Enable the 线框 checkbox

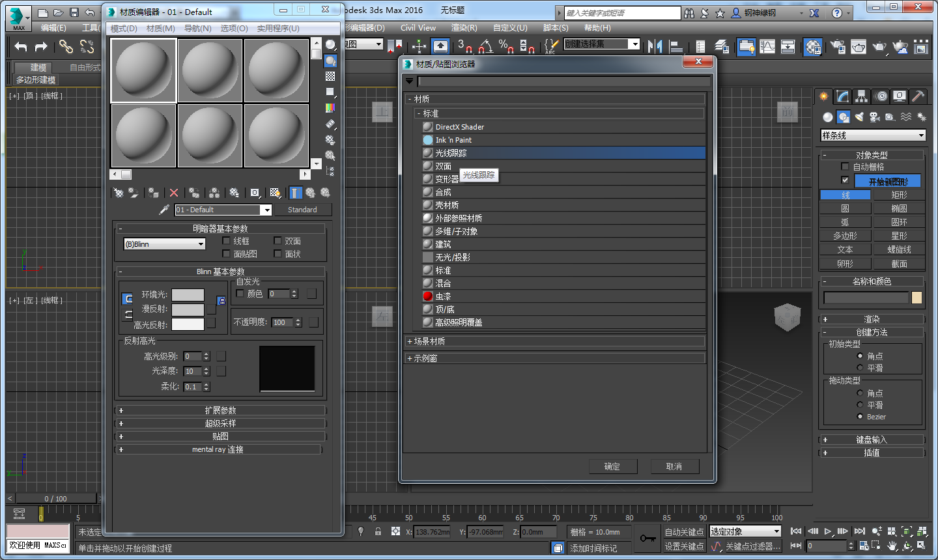226,241
